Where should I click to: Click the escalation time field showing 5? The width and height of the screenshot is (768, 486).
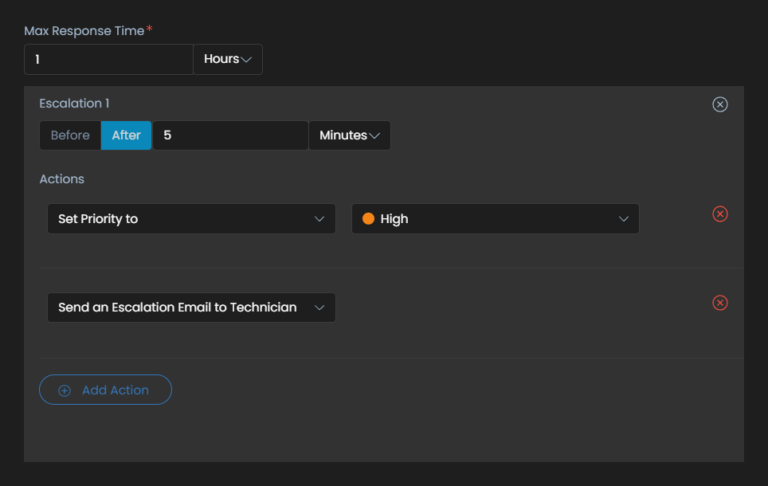click(x=230, y=135)
